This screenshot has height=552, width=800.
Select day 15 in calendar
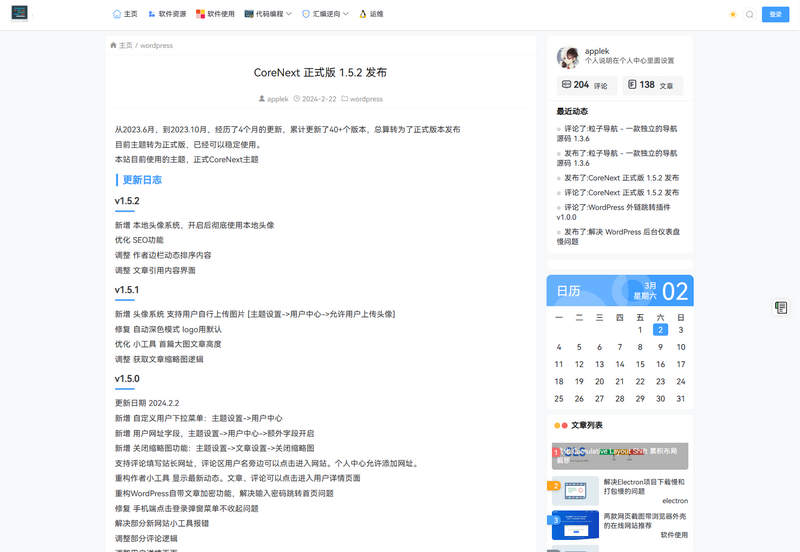point(640,364)
